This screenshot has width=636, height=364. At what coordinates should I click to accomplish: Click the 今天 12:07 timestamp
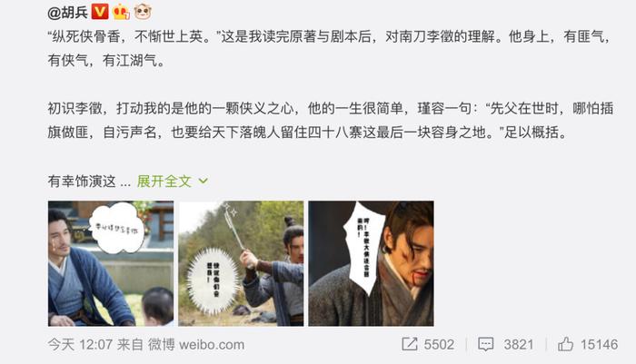pos(80,345)
